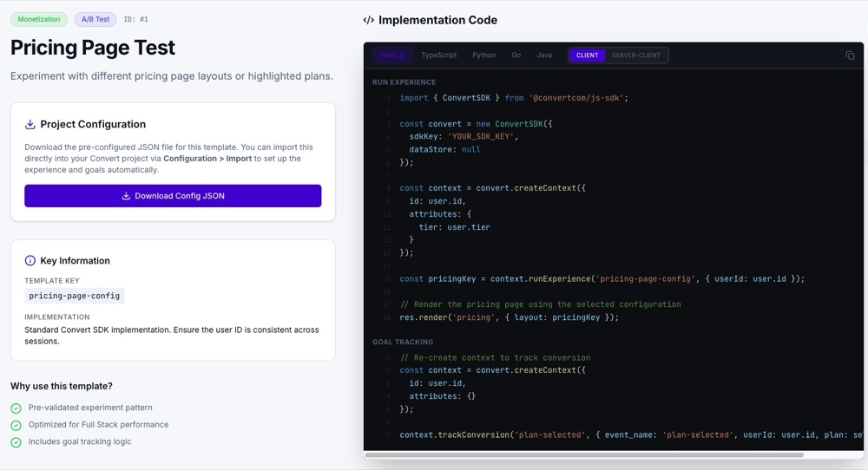Show the Java code example
Image resolution: width=868 pixels, height=470 pixels.
[543, 55]
